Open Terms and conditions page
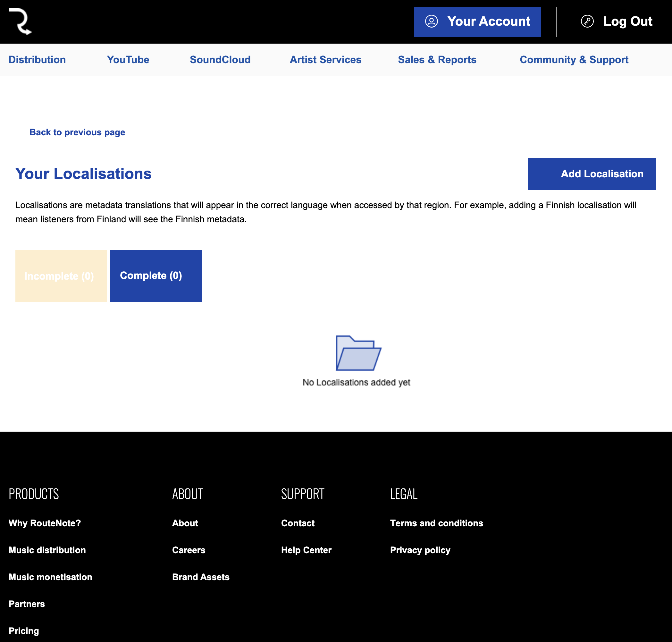 point(436,523)
